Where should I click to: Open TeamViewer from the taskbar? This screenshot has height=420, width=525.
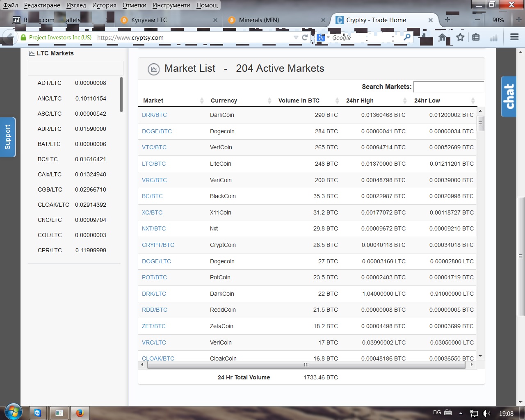(x=38, y=413)
